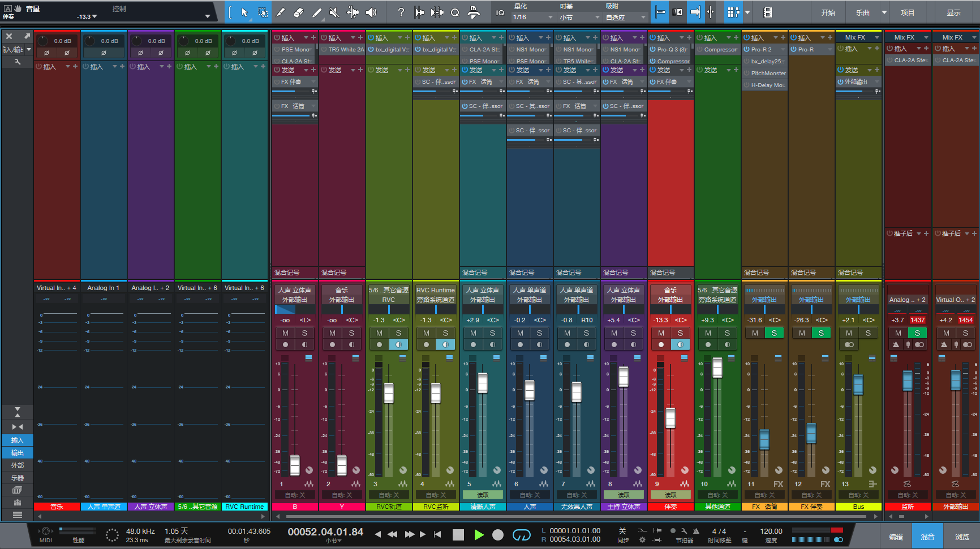Select the Split (knife) tool
Screen dimensions: 980x549
(x=280, y=12)
